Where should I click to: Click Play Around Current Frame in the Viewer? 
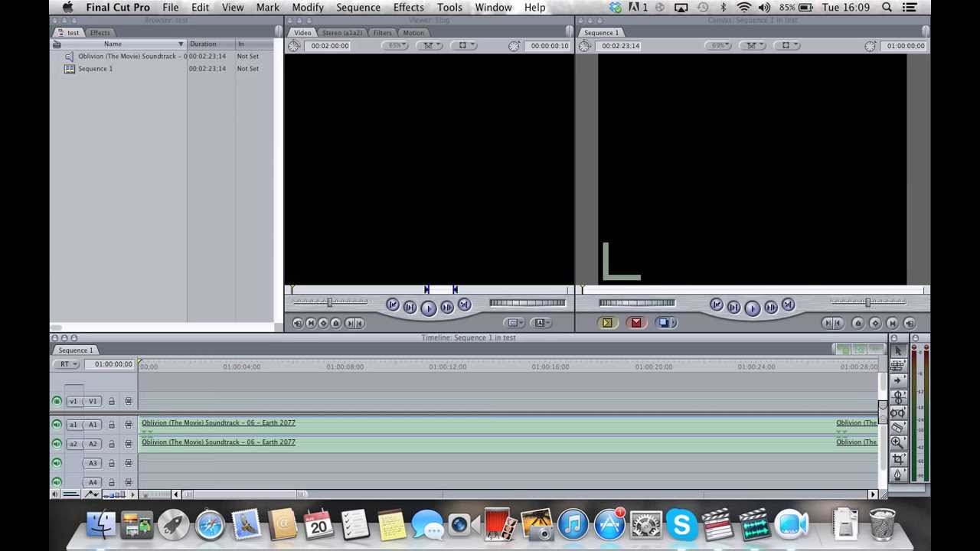click(447, 307)
